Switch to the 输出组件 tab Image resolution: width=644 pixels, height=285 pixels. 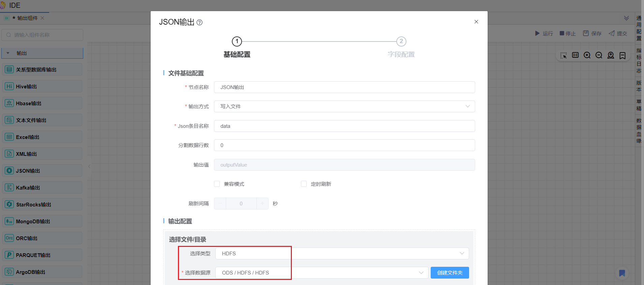coord(27,18)
